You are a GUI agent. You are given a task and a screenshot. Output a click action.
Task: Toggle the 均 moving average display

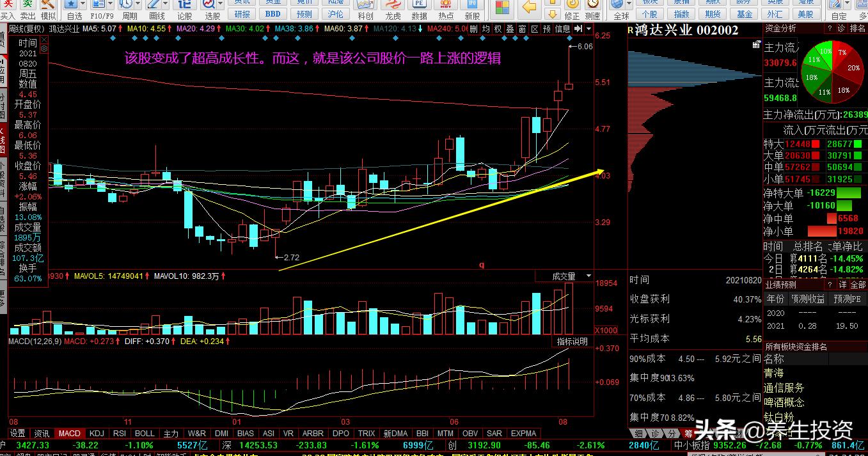tap(485, 29)
